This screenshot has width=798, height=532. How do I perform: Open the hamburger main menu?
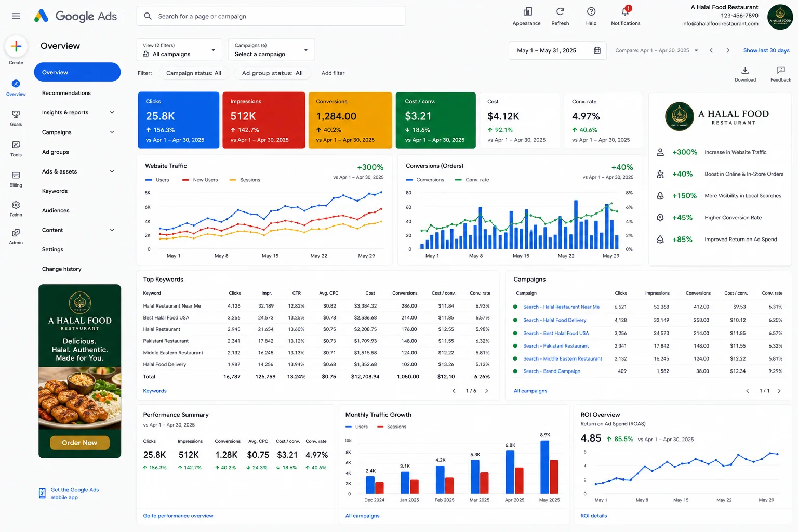pyautogui.click(x=16, y=16)
